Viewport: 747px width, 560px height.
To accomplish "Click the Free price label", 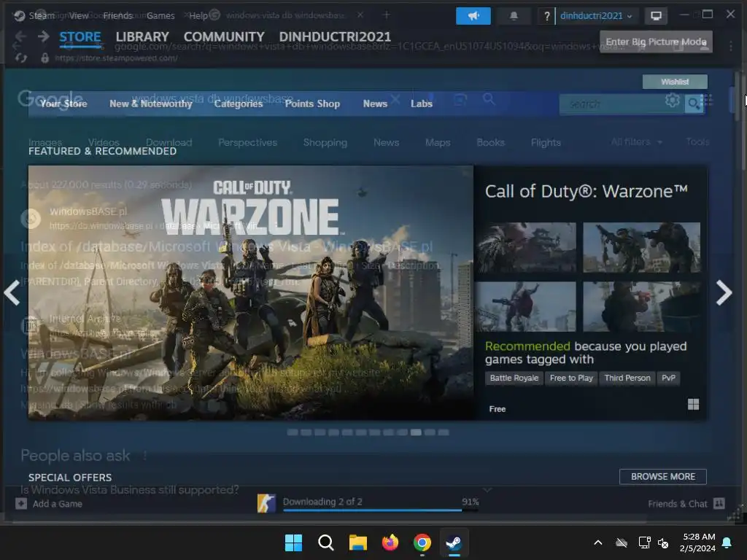I will click(x=498, y=409).
